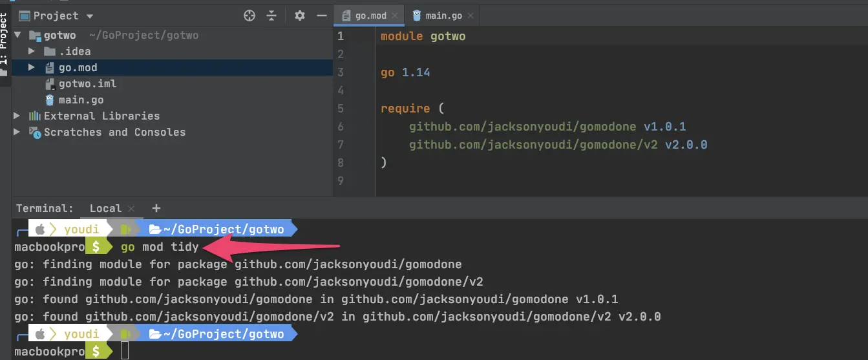
Task: Close the main.go editor tab
Action: [x=470, y=16]
